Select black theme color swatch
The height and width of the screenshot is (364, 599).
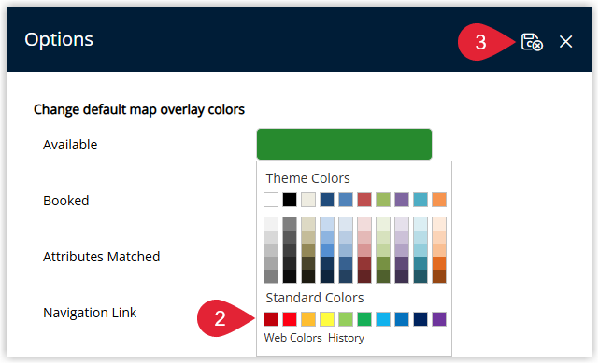point(290,200)
